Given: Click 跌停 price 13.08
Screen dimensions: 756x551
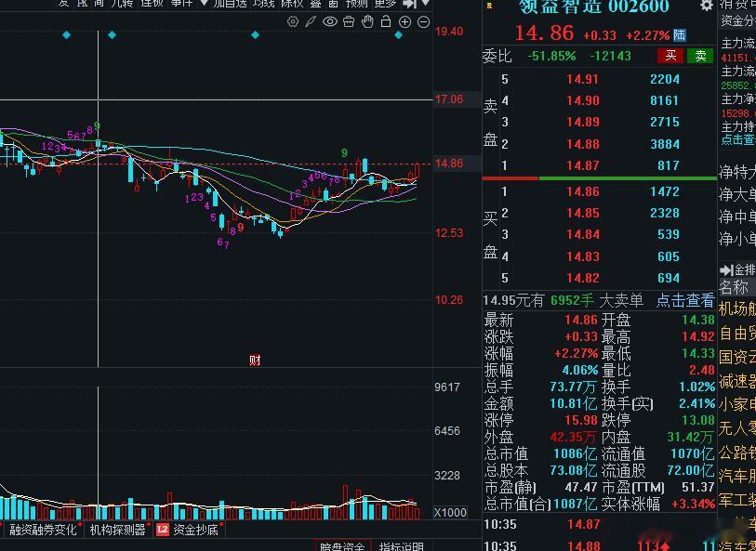Looking at the screenshot, I should coord(698,420).
